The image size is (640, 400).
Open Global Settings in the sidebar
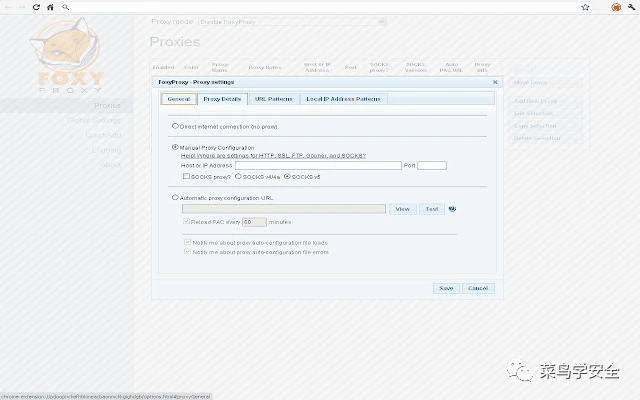pos(94,120)
